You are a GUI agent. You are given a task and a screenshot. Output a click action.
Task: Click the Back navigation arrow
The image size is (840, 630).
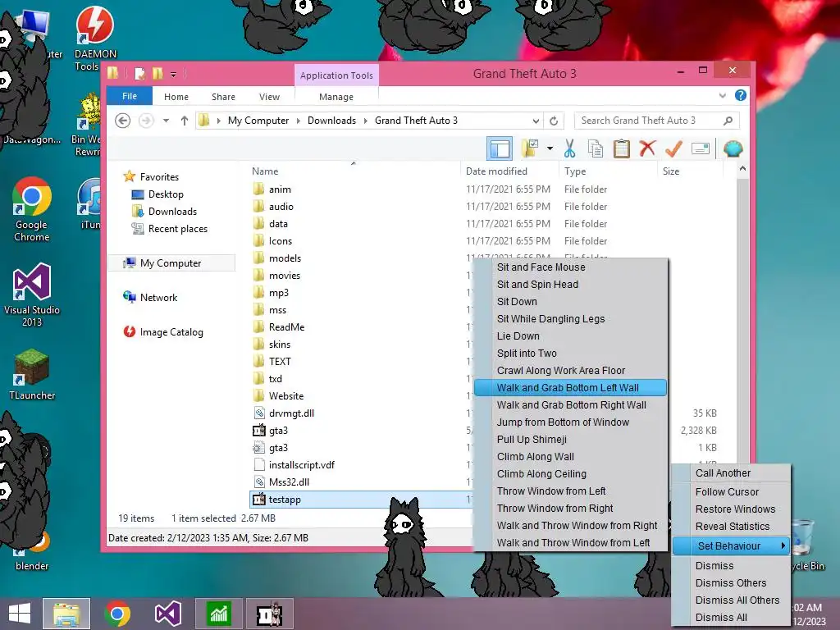[x=123, y=121]
